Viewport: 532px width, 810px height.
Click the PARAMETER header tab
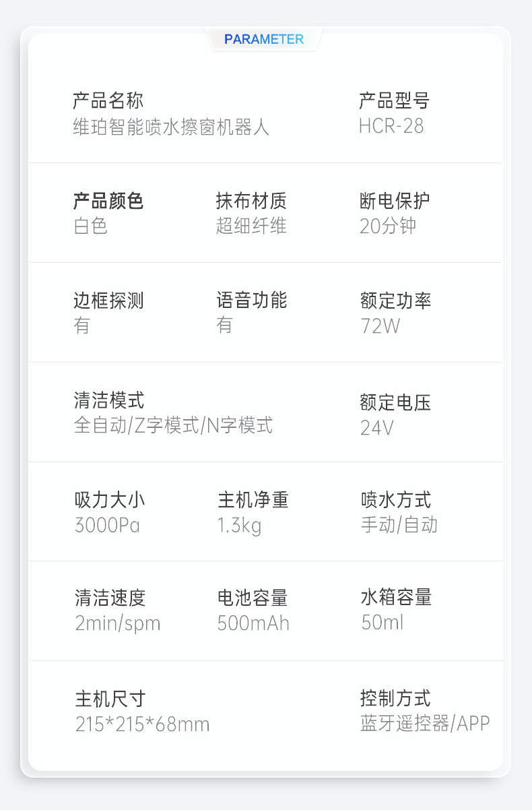[264, 39]
